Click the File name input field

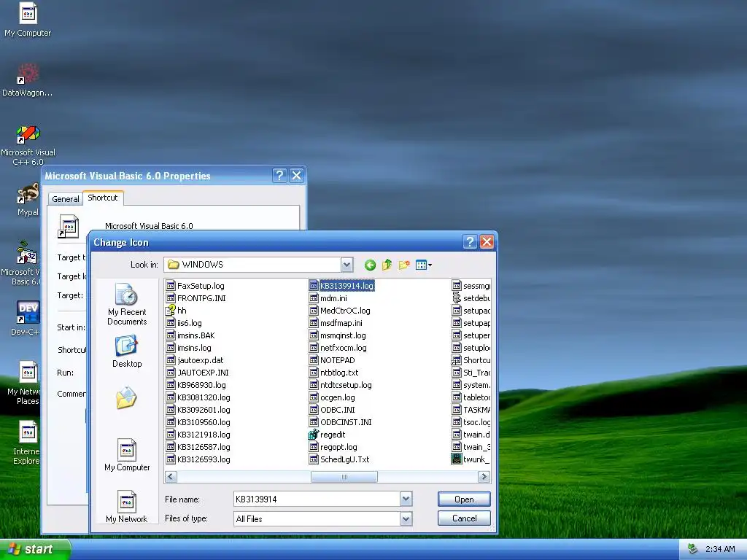pyautogui.click(x=317, y=499)
